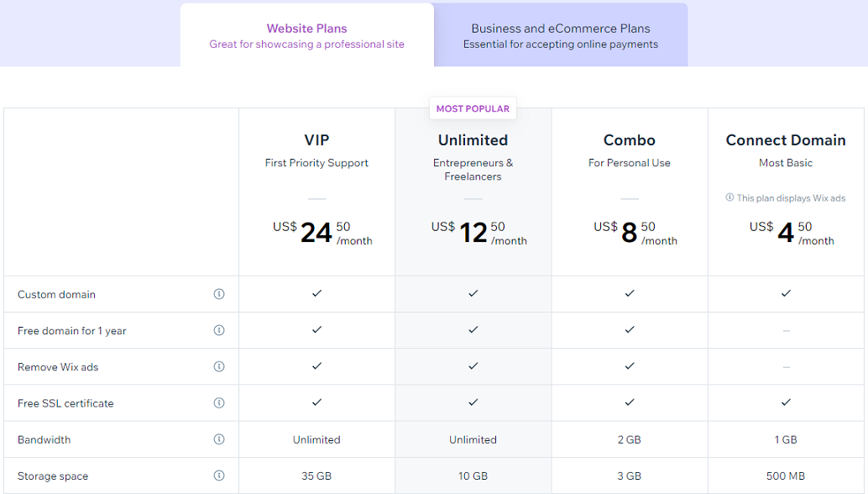Click info icon beside Custom domain

(x=219, y=294)
